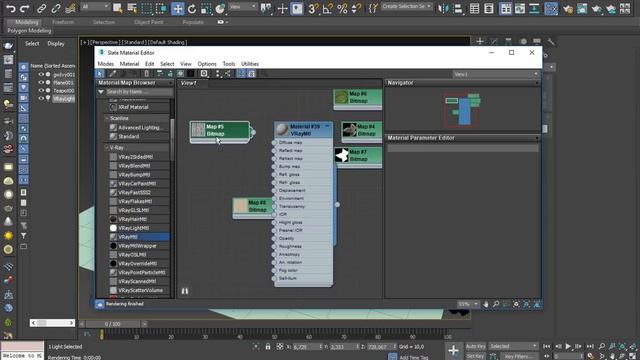
Task: Toggle the 3D Snaps button
Action: point(313,8)
